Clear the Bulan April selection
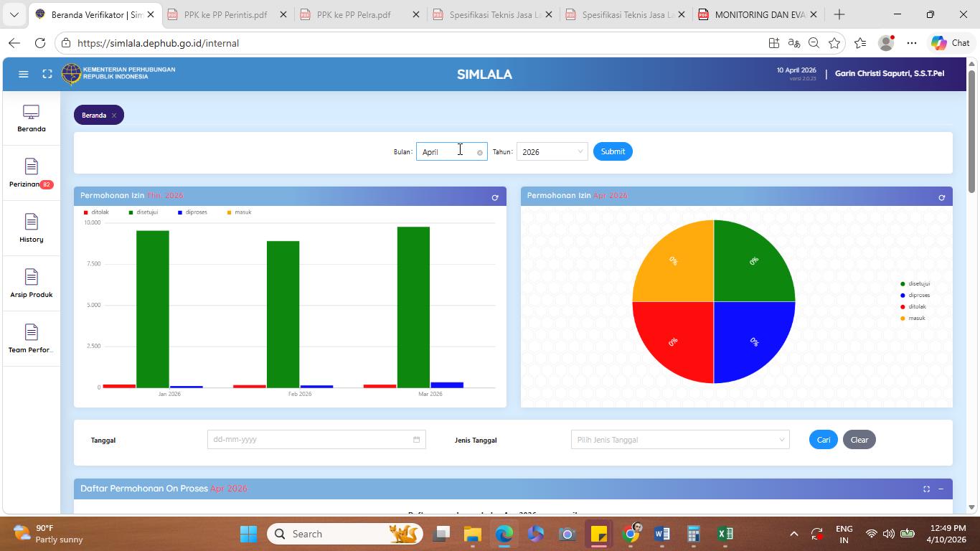 click(480, 152)
